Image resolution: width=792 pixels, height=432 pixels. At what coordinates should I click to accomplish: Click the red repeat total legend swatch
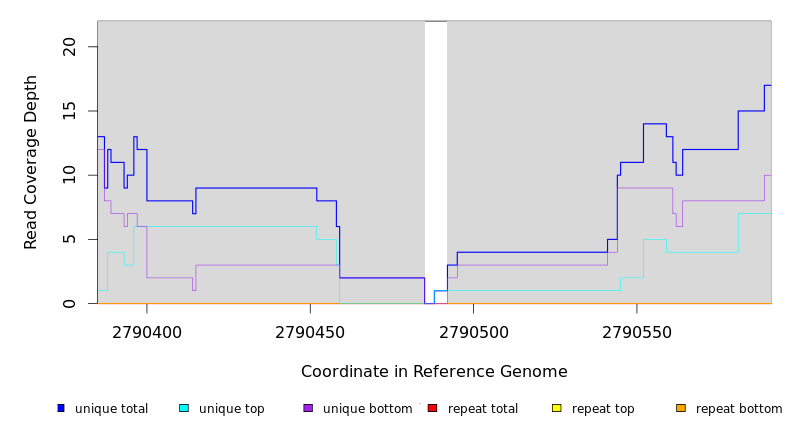coord(432,408)
